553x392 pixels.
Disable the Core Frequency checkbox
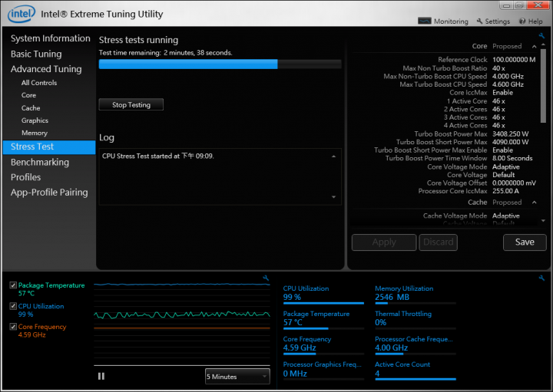coord(13,327)
